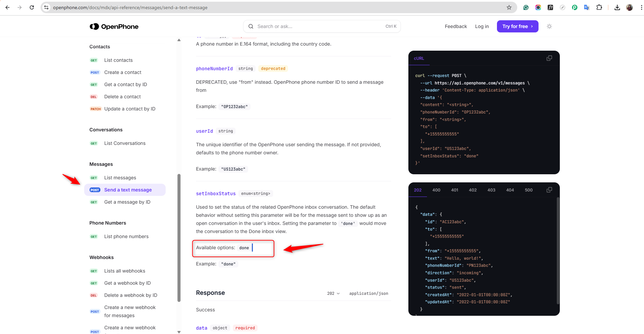Viewport: 644px width, 334px height.
Task: Switch to the 400 response tab
Action: [x=436, y=190]
